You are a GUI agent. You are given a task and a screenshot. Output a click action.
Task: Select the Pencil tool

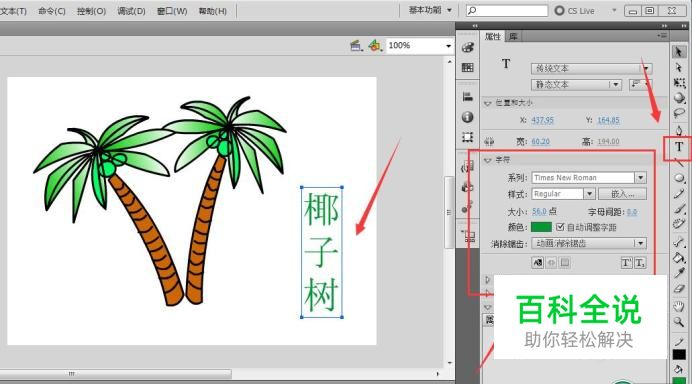coord(679,193)
